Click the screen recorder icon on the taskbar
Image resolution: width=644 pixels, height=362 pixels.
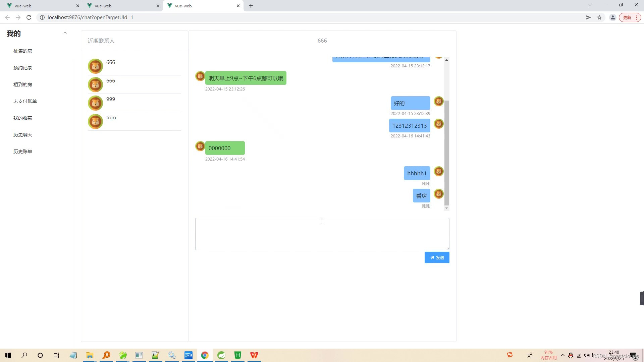click(189, 355)
